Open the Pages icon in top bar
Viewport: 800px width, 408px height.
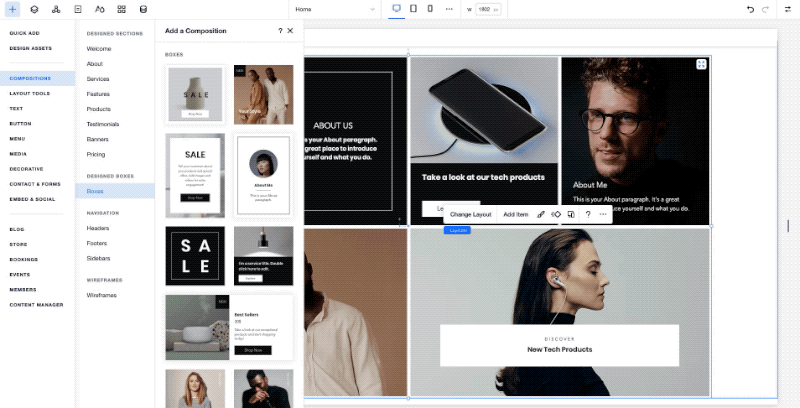click(78, 9)
